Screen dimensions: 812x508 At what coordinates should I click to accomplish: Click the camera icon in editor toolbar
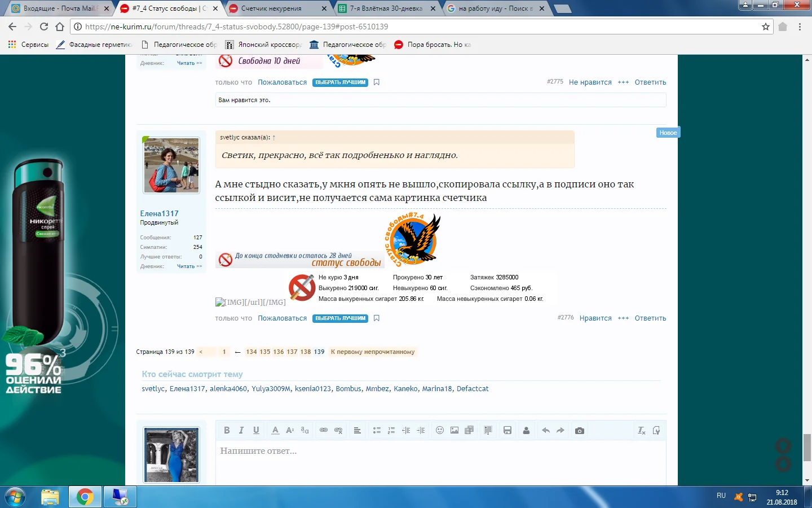click(579, 430)
